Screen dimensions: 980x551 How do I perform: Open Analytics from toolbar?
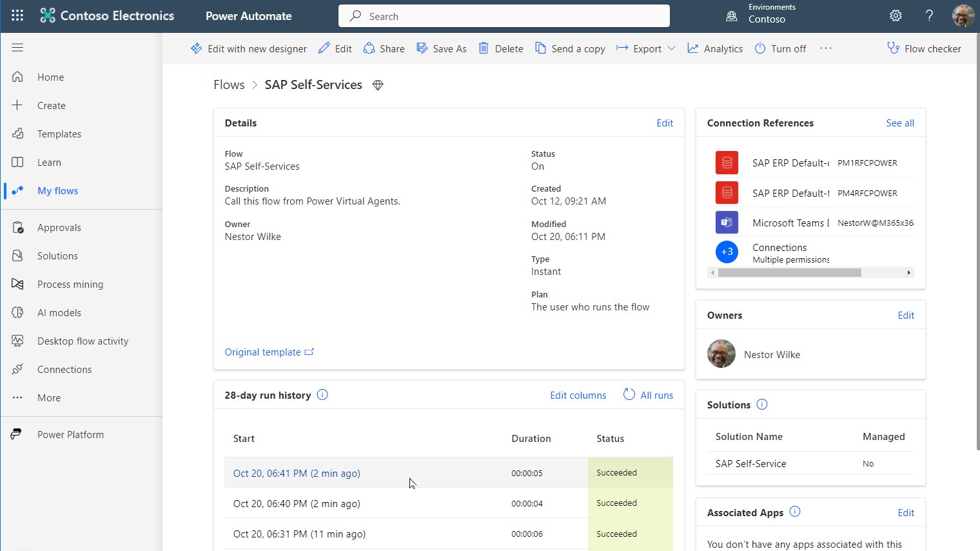(x=715, y=48)
